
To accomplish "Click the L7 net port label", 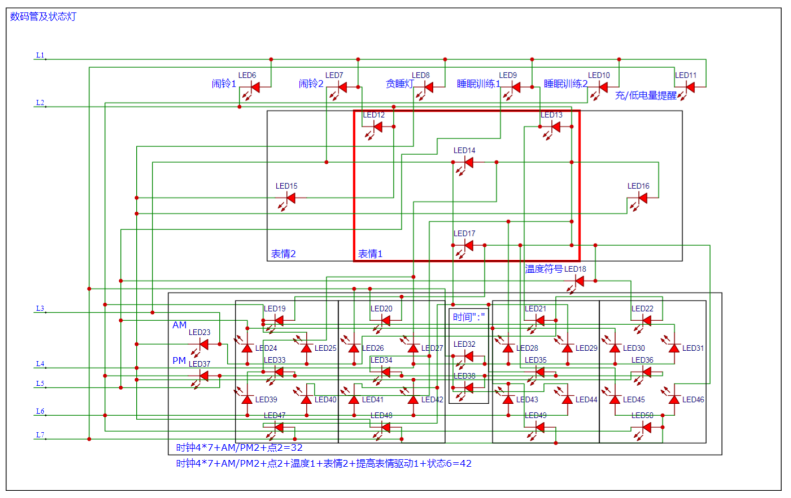I will pyautogui.click(x=40, y=434).
